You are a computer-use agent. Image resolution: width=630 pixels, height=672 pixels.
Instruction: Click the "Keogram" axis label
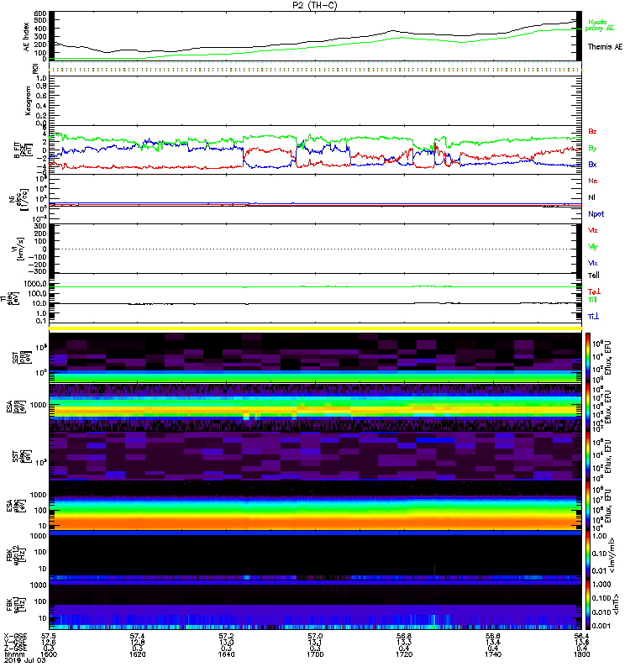pos(28,101)
